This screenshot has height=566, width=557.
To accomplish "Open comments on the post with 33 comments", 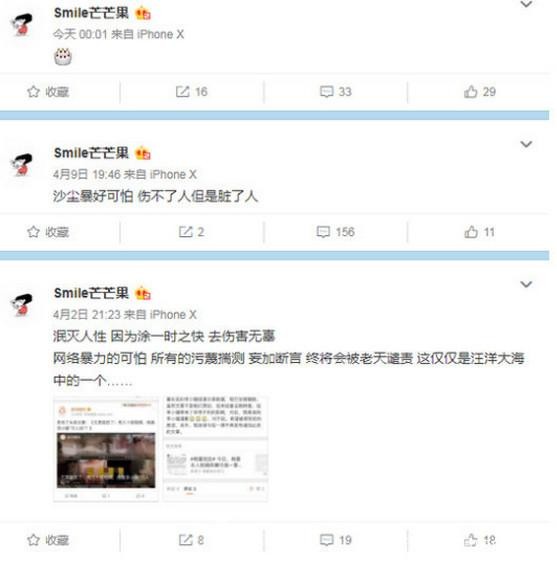I will pyautogui.click(x=336, y=92).
